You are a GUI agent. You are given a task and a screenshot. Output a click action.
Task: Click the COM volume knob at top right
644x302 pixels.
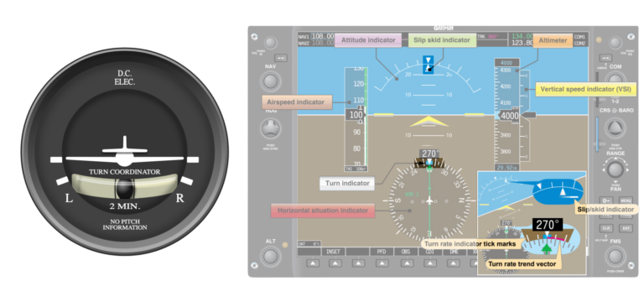[x=615, y=43]
